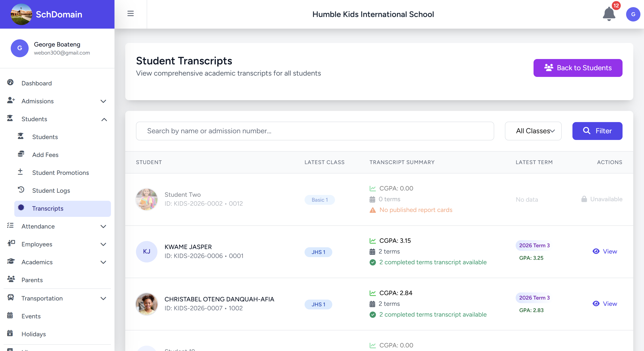Click Student Two's profile photo
This screenshot has height=351, width=644.
point(146,199)
